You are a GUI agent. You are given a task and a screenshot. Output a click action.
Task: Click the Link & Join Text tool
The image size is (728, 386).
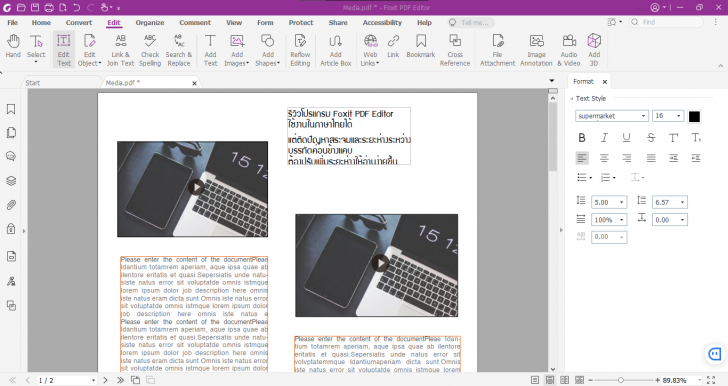coord(120,49)
